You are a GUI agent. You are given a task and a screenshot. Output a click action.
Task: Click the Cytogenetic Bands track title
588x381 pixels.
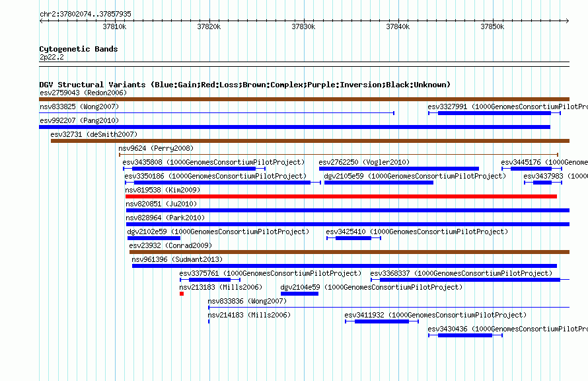[79, 49]
